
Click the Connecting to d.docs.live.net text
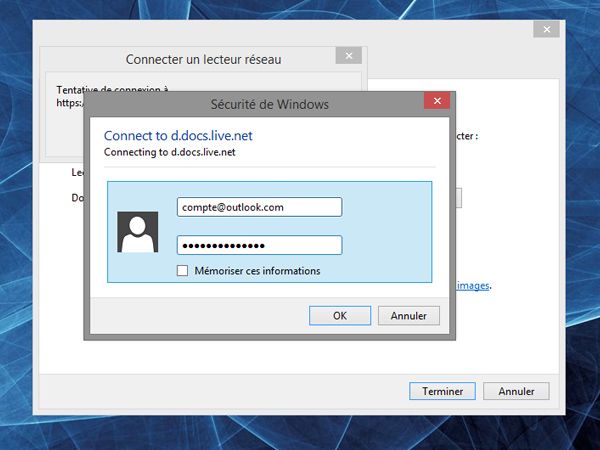[x=170, y=152]
